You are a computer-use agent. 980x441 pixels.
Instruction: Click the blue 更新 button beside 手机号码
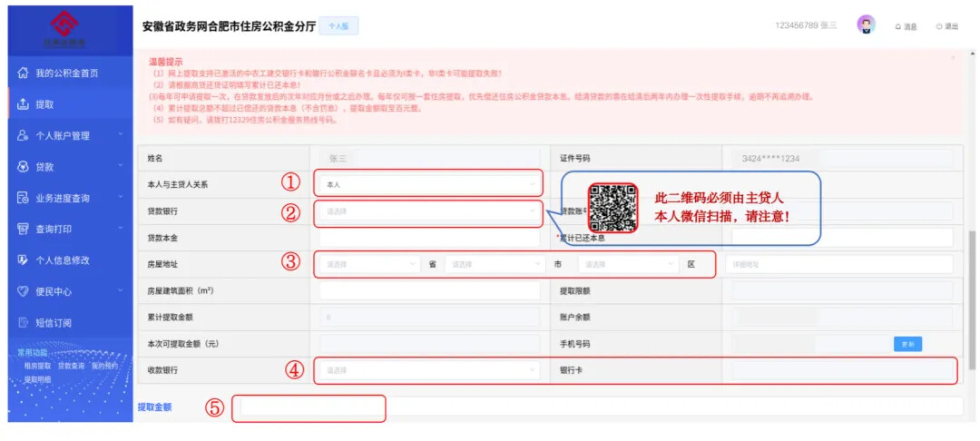pyautogui.click(x=907, y=344)
